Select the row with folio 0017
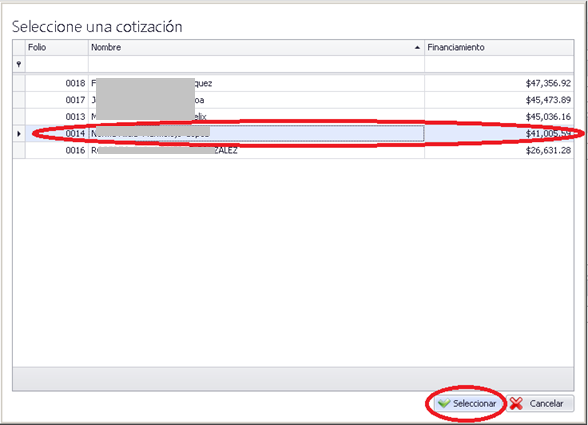Screen dimensions: 588x425 (299, 100)
